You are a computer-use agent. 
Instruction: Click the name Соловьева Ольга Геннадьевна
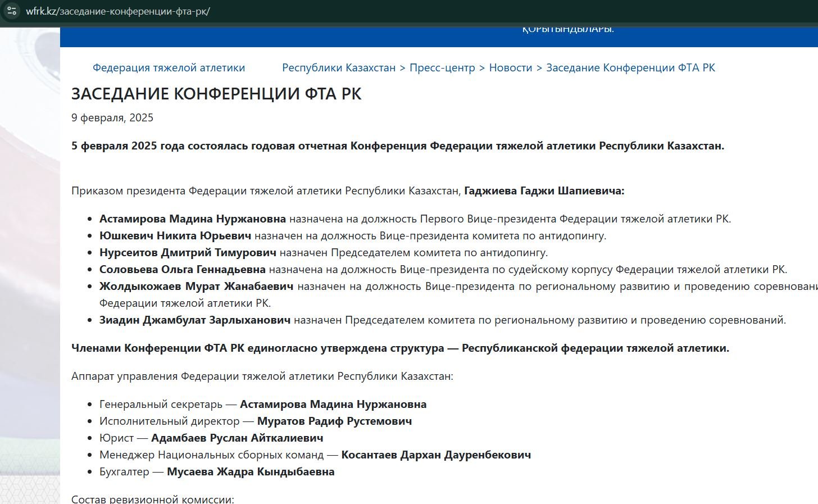(182, 270)
